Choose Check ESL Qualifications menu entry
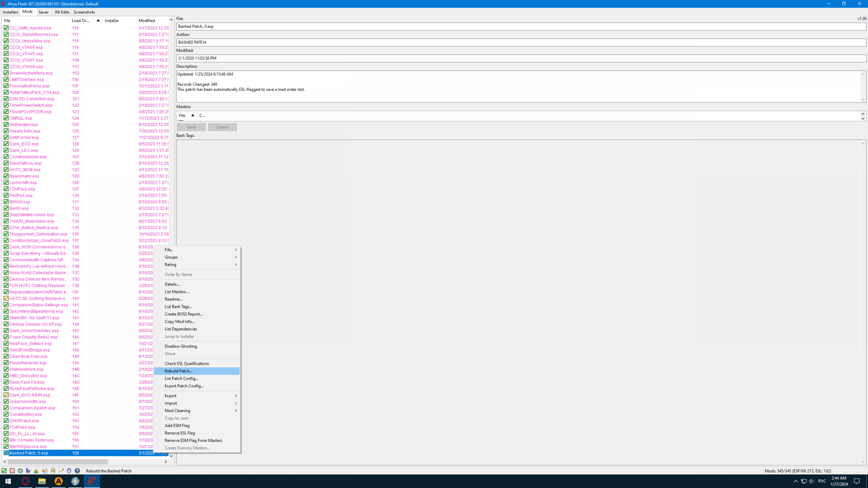The height and width of the screenshot is (488, 868). click(x=186, y=363)
